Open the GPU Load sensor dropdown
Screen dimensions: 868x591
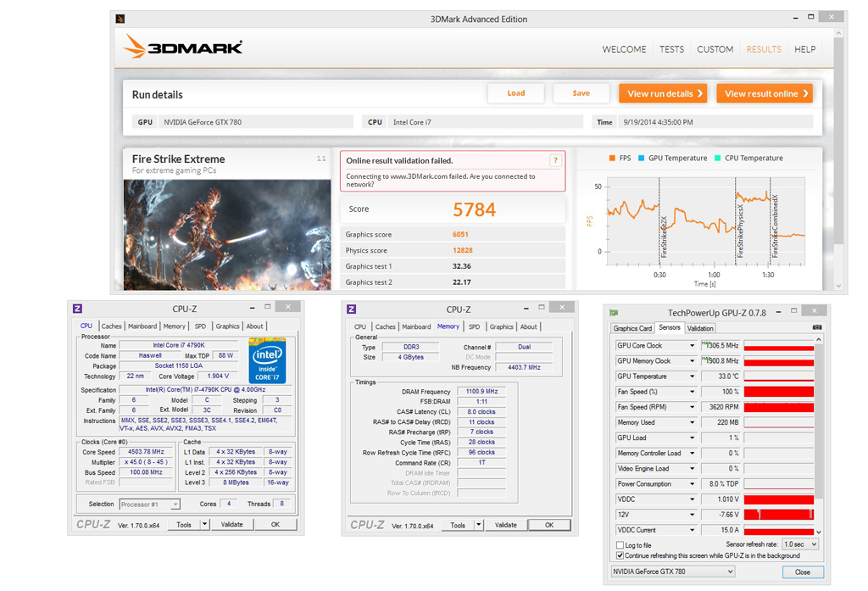click(x=692, y=438)
